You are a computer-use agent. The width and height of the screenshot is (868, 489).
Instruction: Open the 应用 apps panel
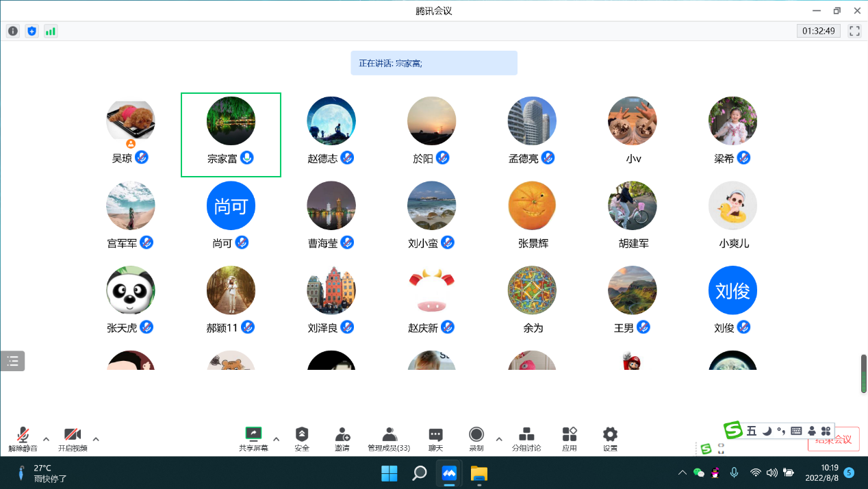[570, 438]
